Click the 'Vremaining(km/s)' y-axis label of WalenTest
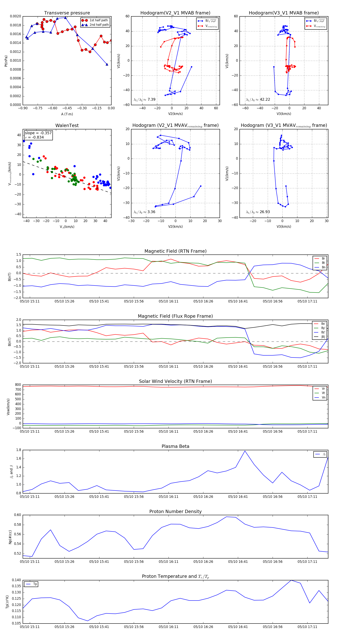 (x=10, y=173)
